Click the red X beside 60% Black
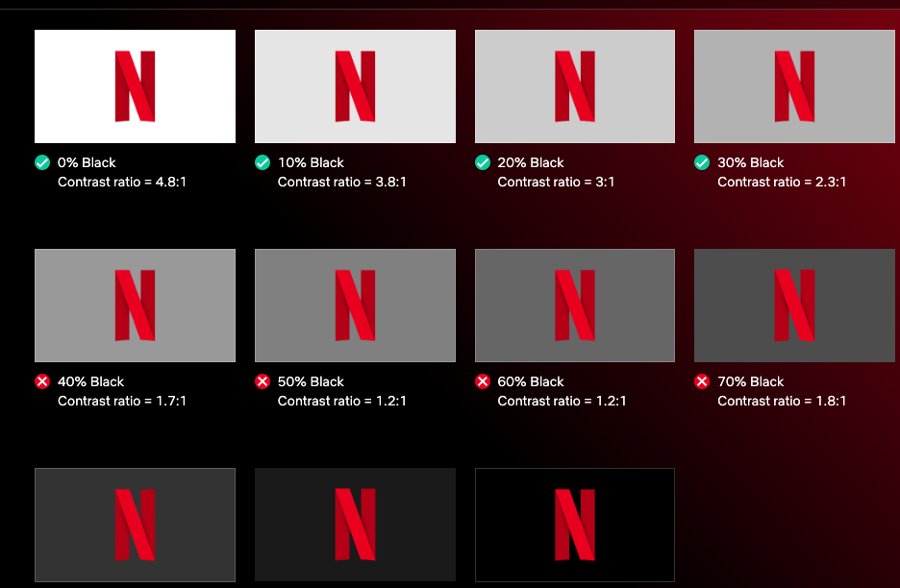 click(x=482, y=381)
